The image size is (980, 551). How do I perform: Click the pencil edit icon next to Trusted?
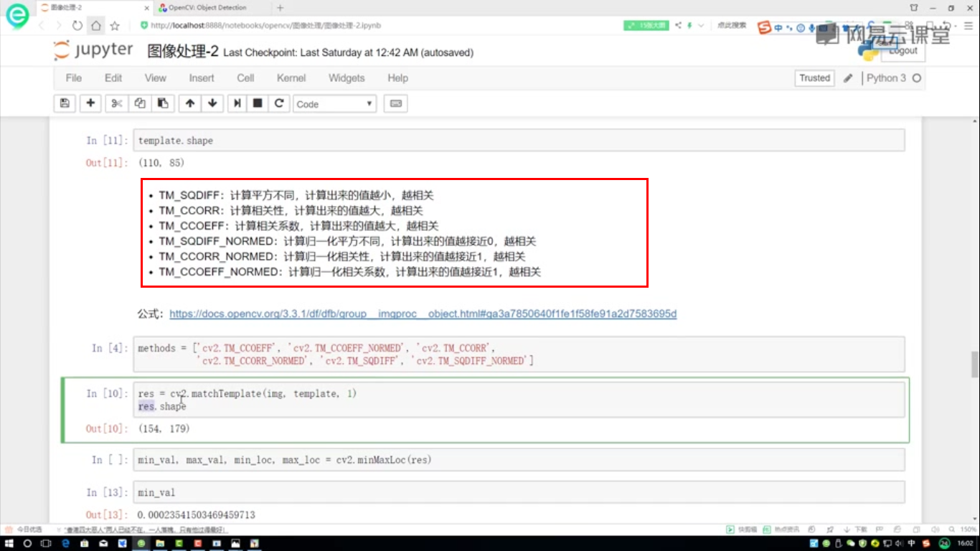click(848, 78)
